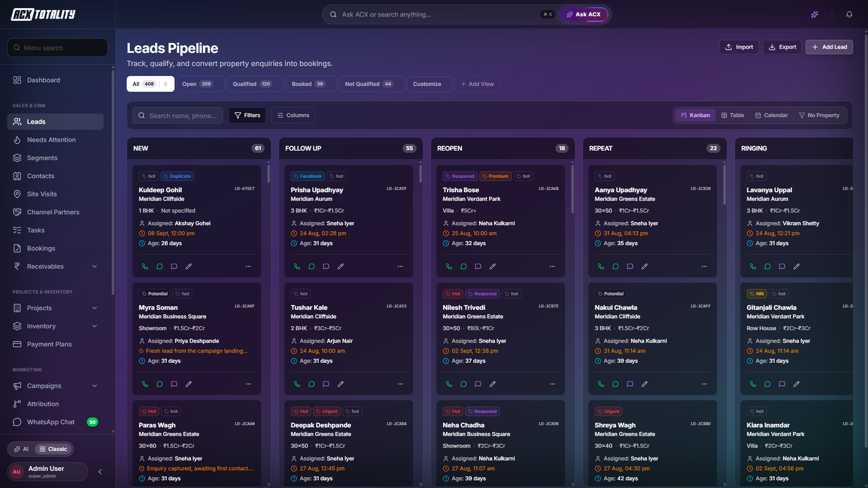Click the sidebar menu scrollbar
The width and height of the screenshot is (868, 488).
pos(113,182)
